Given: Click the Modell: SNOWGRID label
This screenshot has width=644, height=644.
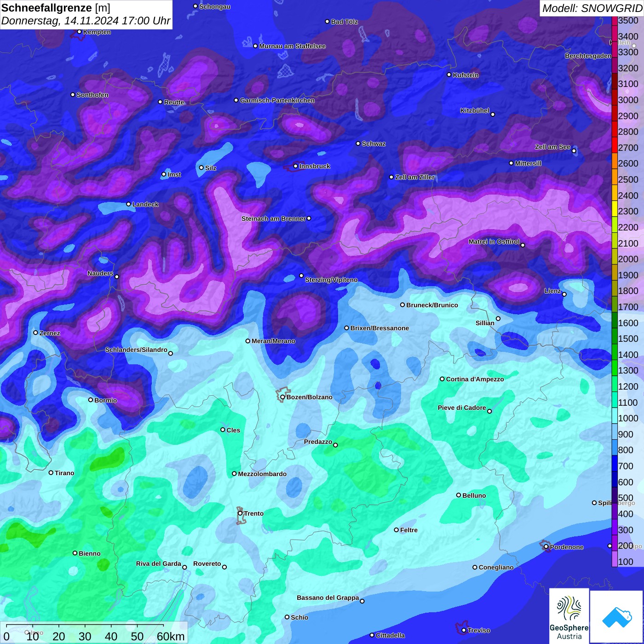Looking at the screenshot, I should 592,8.
